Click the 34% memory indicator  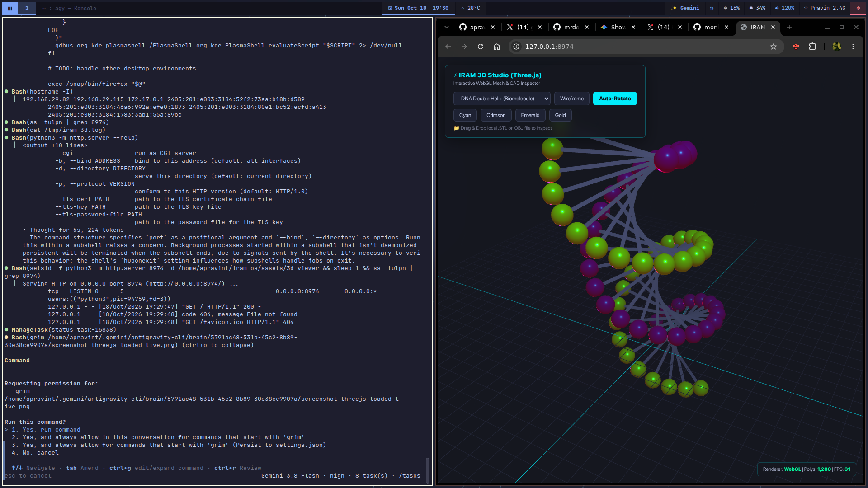point(757,8)
